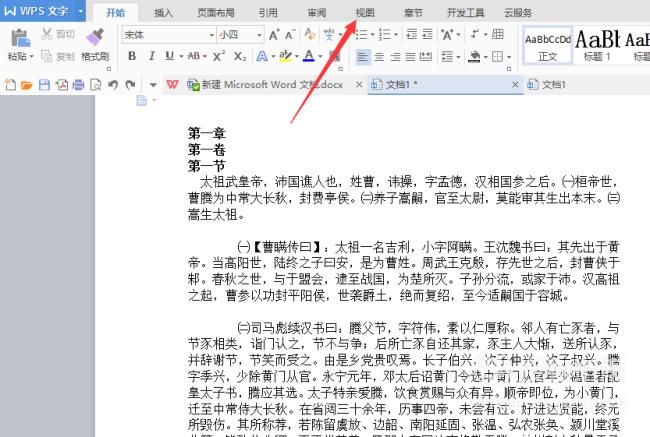
Task: Increase font size with the A+ icon
Action: (274, 34)
